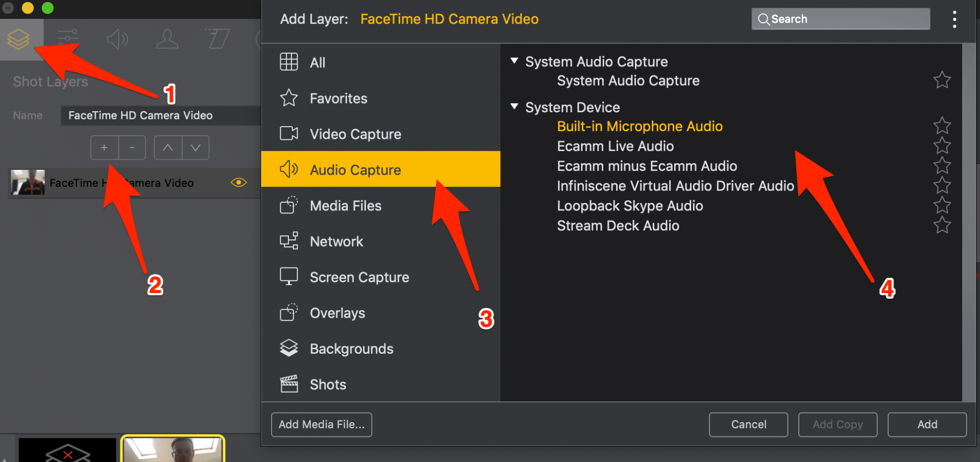Select Loopback Skype Audio source

[630, 206]
